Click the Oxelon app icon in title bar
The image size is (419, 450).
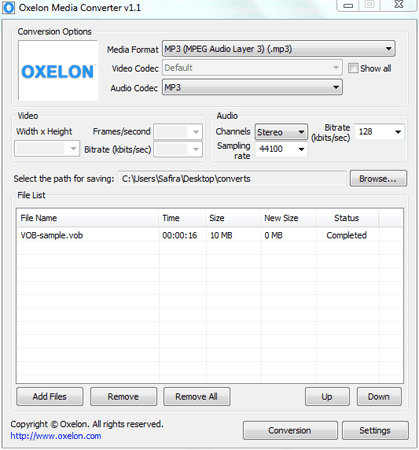8,7
